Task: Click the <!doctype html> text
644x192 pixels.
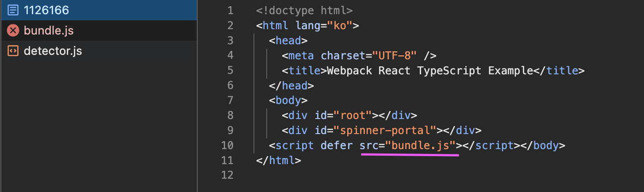Action: 304,10
